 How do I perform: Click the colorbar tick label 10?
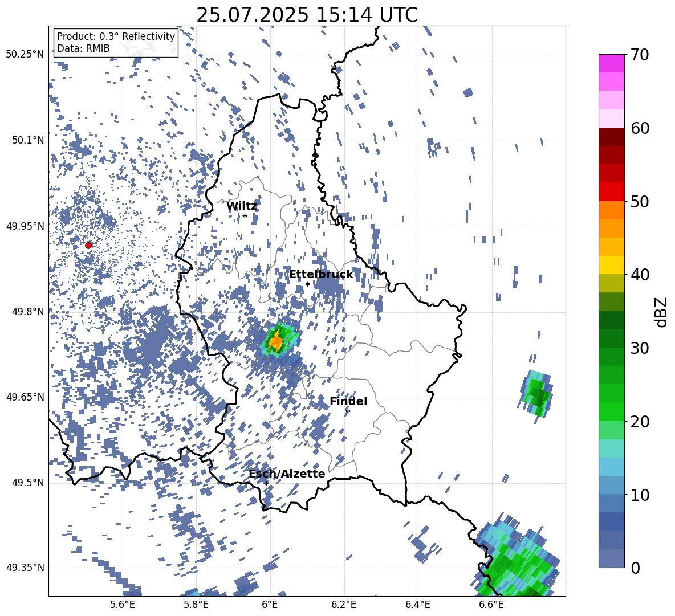pyautogui.click(x=640, y=495)
